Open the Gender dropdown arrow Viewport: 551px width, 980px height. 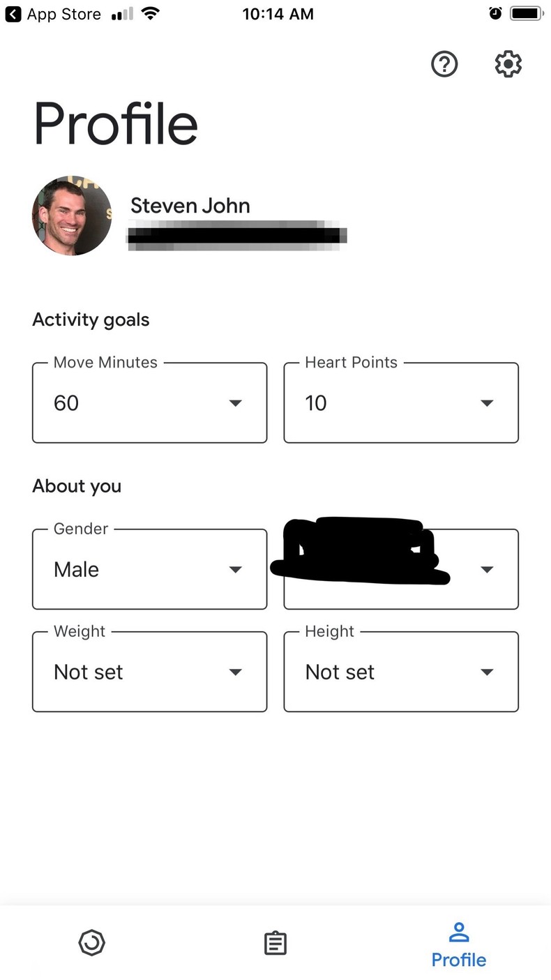[236, 570]
